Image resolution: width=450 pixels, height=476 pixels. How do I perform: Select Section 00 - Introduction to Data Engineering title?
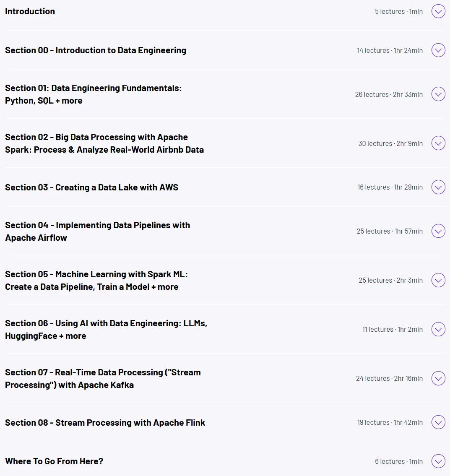96,50
